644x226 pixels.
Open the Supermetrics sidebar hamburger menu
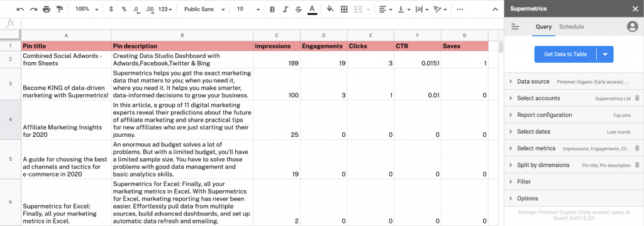point(515,26)
